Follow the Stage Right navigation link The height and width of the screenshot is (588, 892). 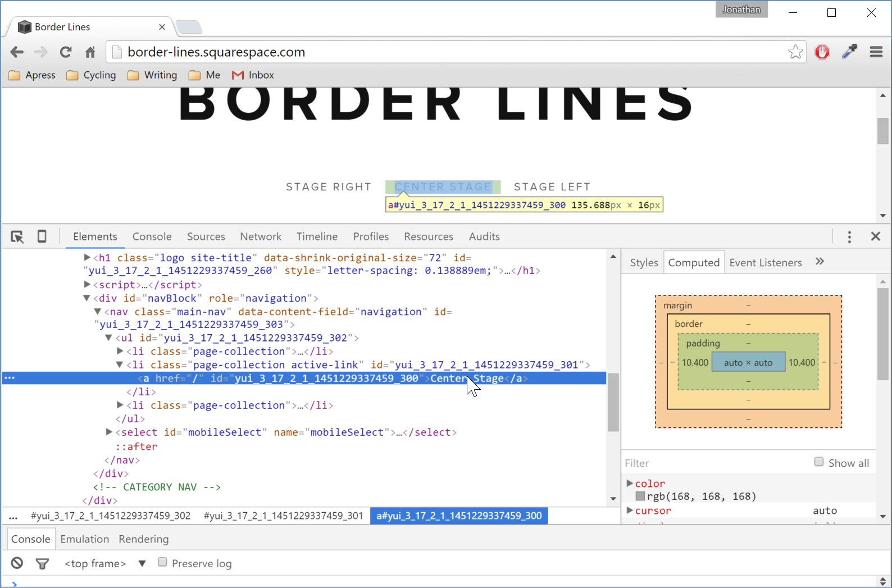pyautogui.click(x=329, y=186)
